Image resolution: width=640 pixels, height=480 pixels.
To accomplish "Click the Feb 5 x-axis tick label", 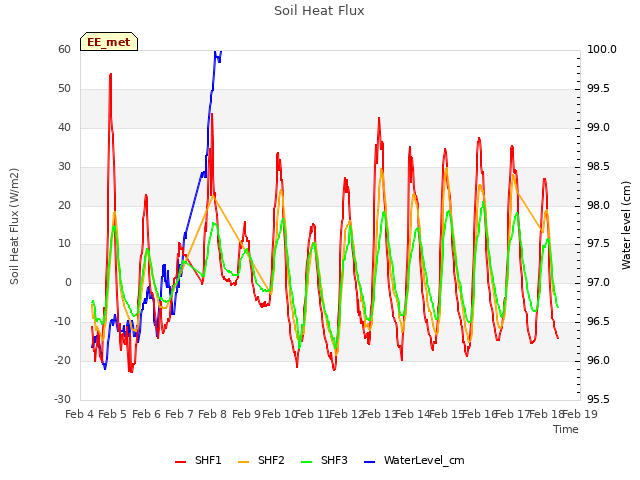I will (x=113, y=414).
